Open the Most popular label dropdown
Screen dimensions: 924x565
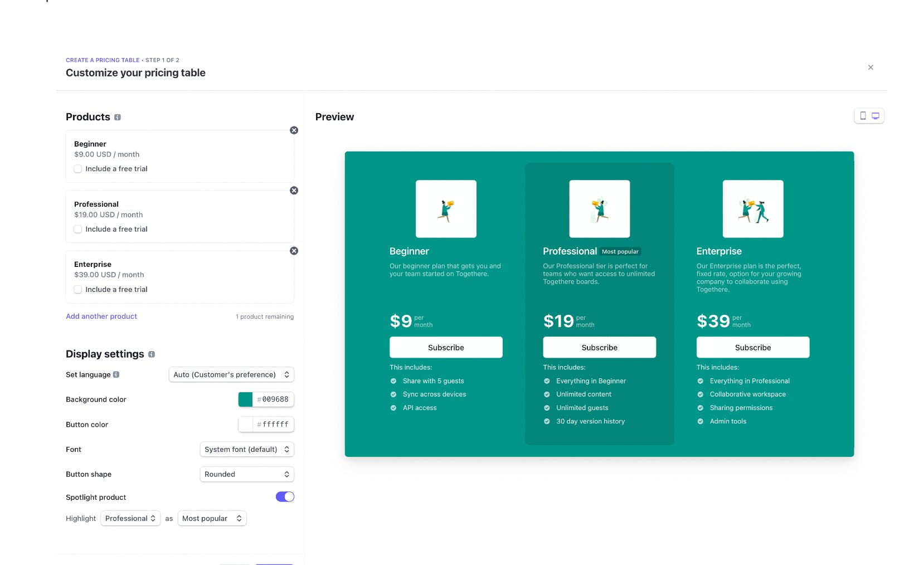pyautogui.click(x=212, y=518)
